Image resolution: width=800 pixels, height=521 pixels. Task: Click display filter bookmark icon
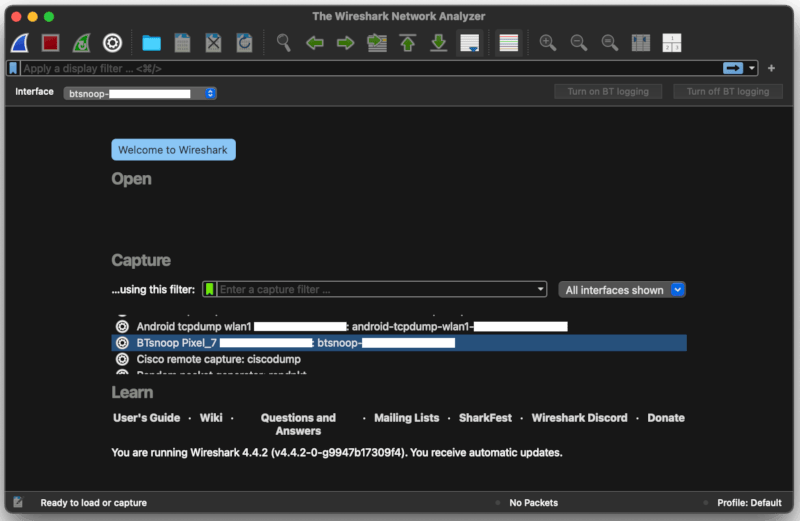13,68
